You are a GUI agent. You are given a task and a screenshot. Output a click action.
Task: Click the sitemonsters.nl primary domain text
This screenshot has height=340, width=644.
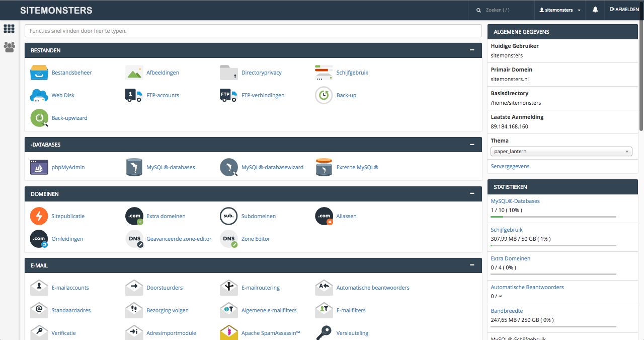[x=510, y=79]
